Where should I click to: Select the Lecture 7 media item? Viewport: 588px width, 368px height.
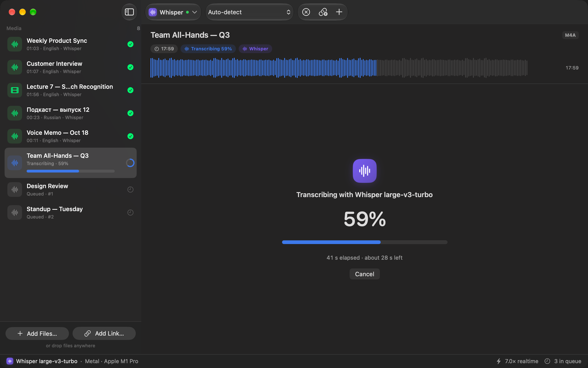pos(71,90)
